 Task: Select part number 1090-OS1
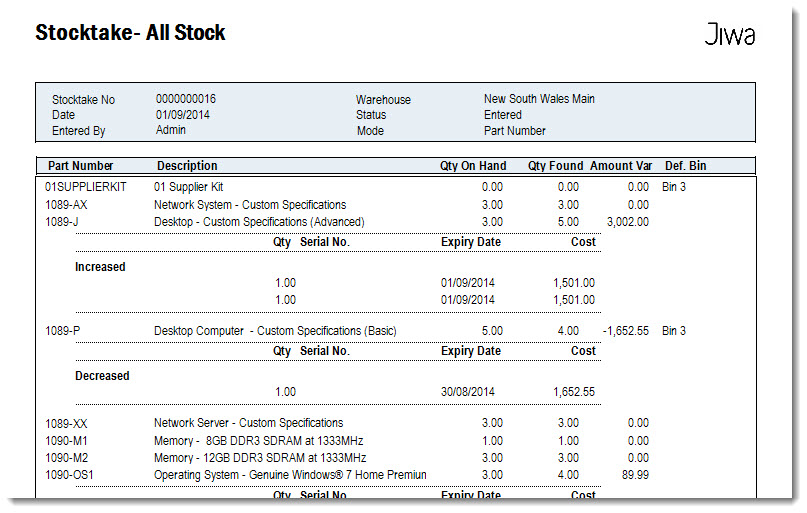(x=69, y=475)
